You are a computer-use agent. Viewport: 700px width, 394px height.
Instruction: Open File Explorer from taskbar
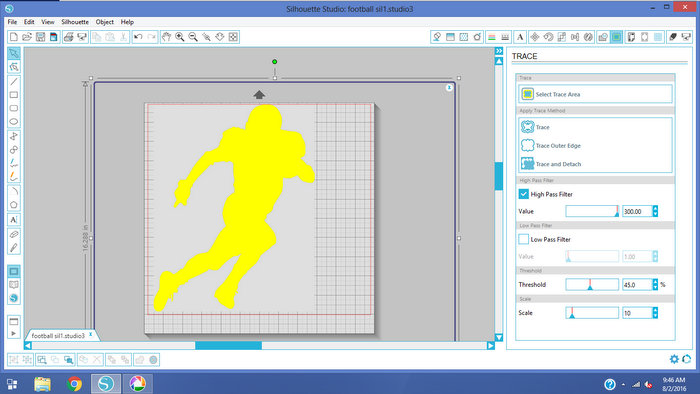[42, 384]
